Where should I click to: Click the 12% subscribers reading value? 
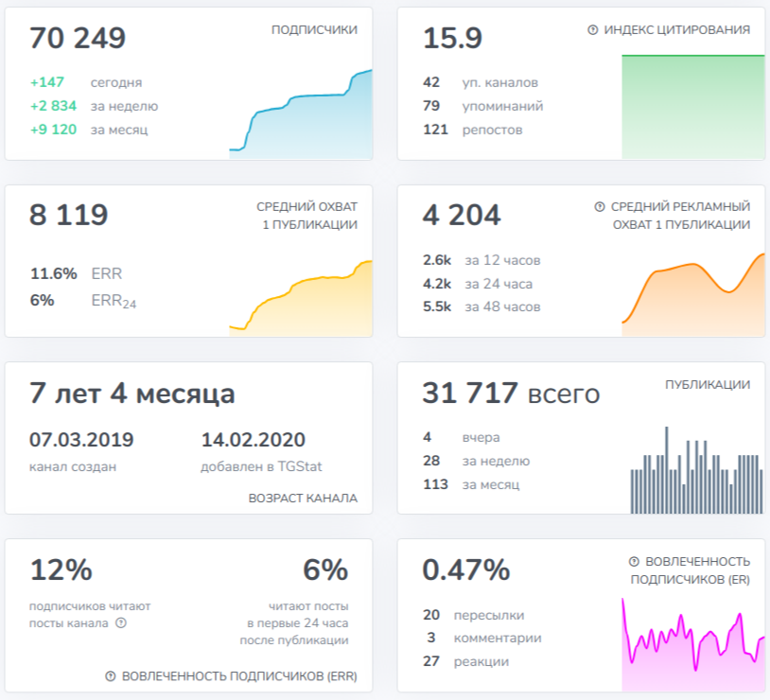click(x=61, y=569)
